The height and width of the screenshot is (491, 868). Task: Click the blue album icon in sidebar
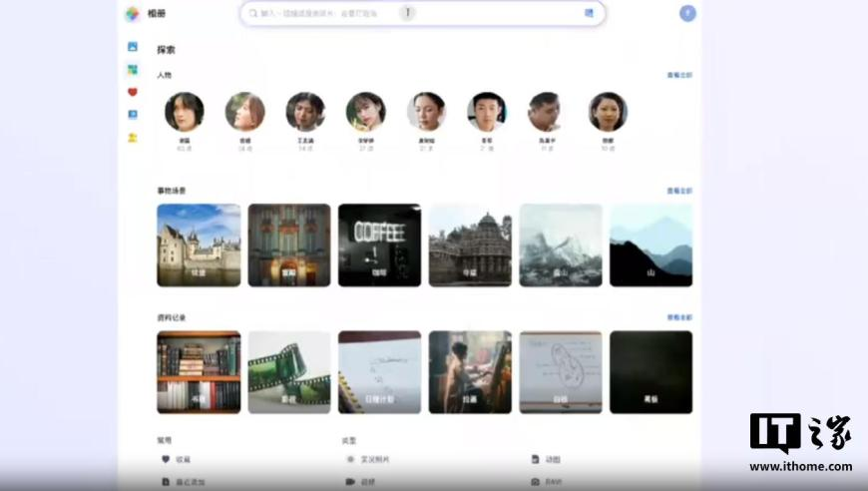[133, 115]
